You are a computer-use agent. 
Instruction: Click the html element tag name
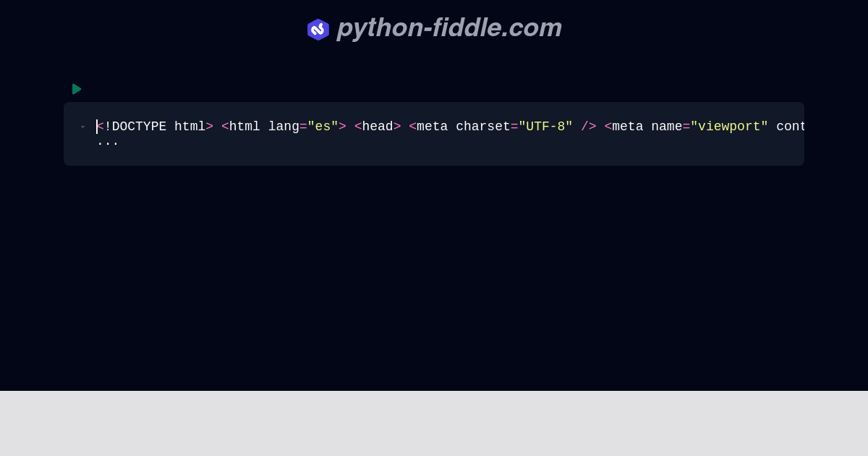244,127
